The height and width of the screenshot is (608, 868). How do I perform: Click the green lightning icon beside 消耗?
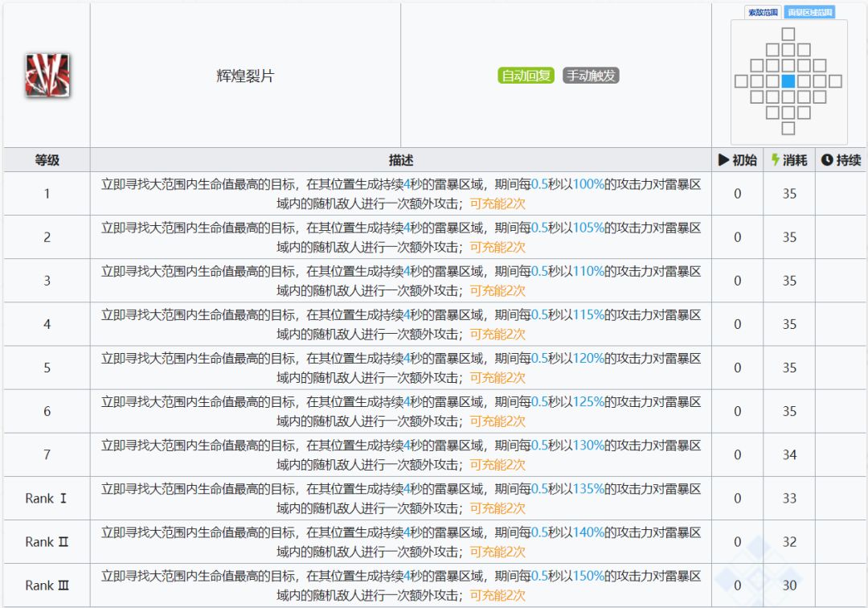click(775, 160)
